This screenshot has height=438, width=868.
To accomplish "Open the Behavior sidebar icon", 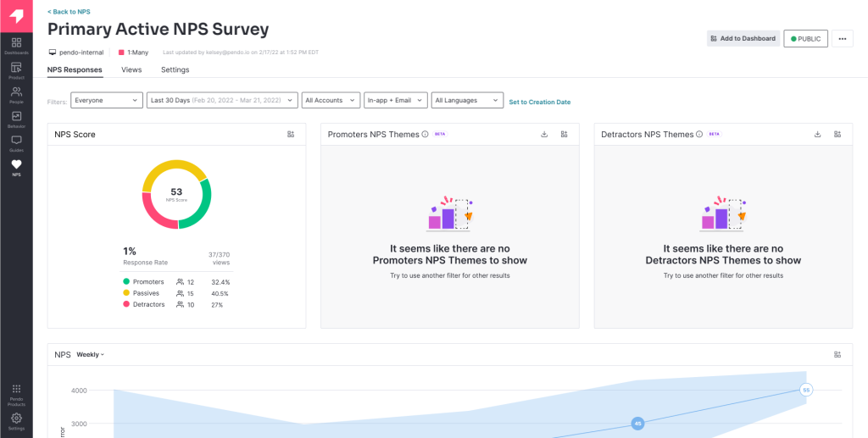I will pos(16,119).
